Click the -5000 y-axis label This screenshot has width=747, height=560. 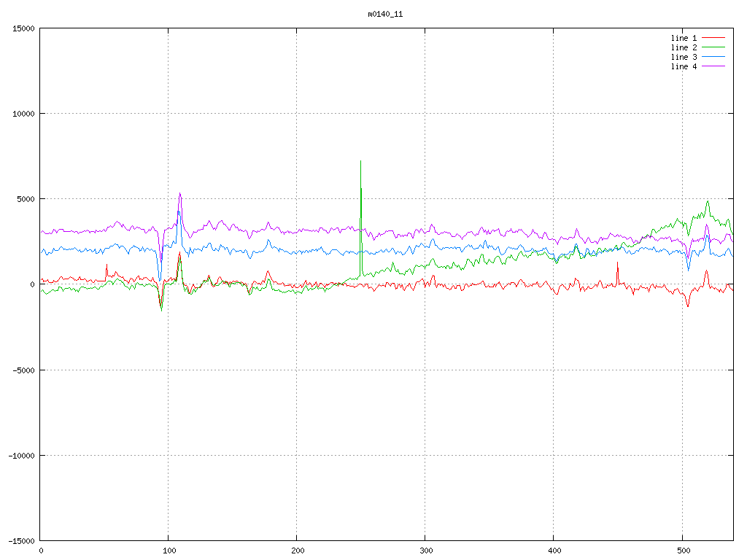pos(23,370)
